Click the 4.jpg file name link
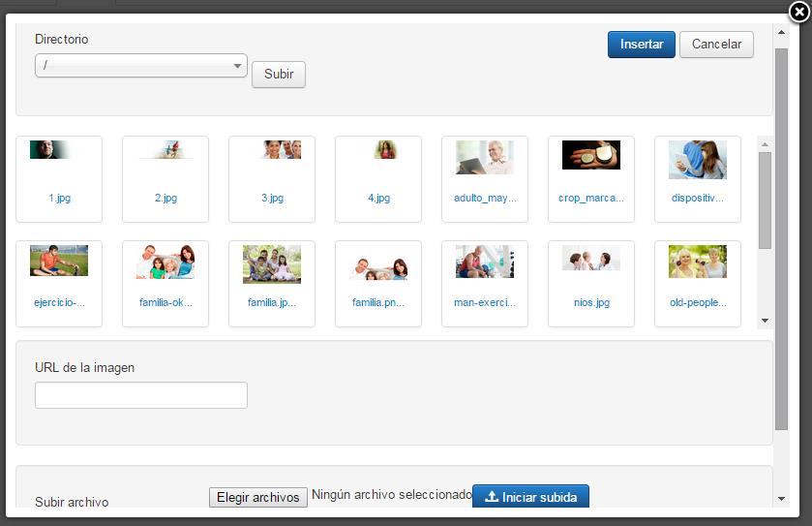 click(x=379, y=198)
